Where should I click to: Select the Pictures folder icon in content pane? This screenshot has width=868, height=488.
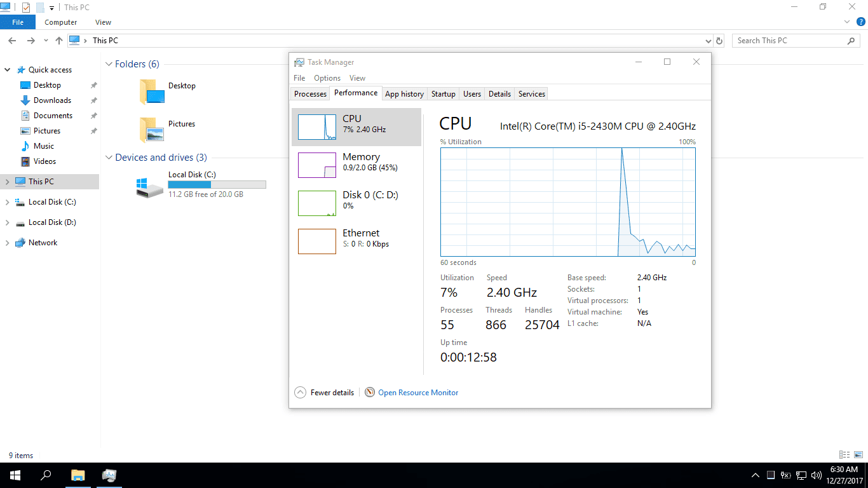click(153, 130)
